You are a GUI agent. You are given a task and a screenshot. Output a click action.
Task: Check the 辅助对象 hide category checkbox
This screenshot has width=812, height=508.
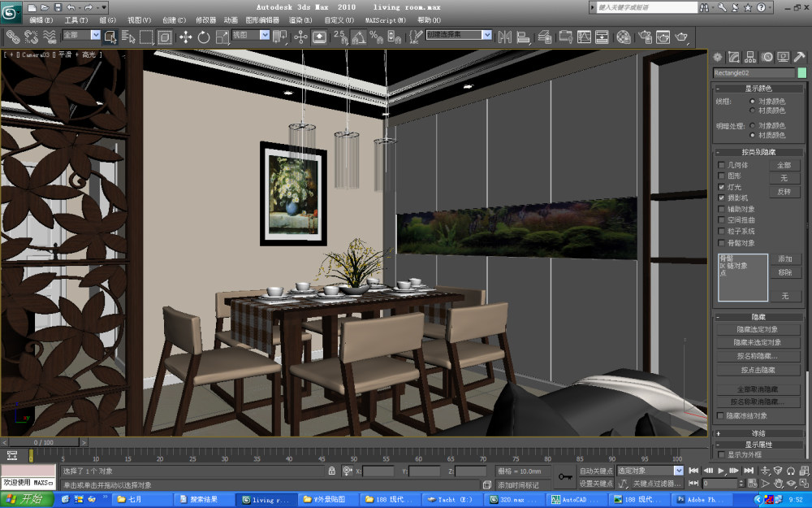(x=721, y=209)
